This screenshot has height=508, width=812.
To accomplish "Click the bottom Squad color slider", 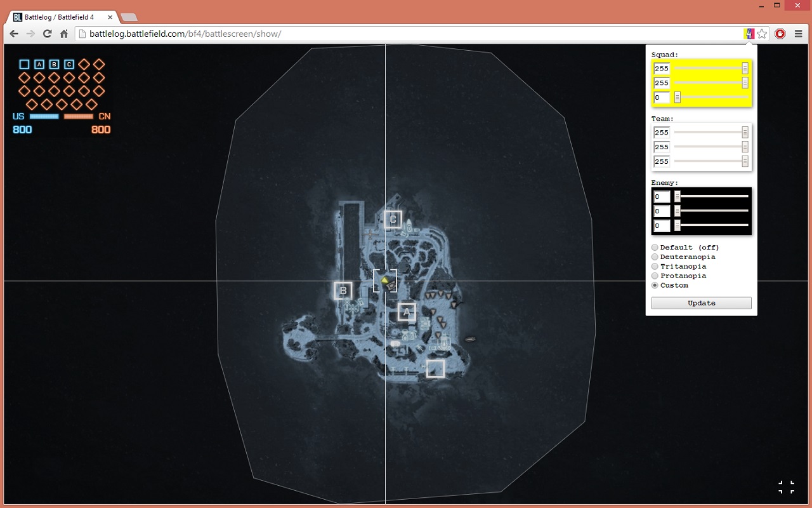I will tap(711, 97).
